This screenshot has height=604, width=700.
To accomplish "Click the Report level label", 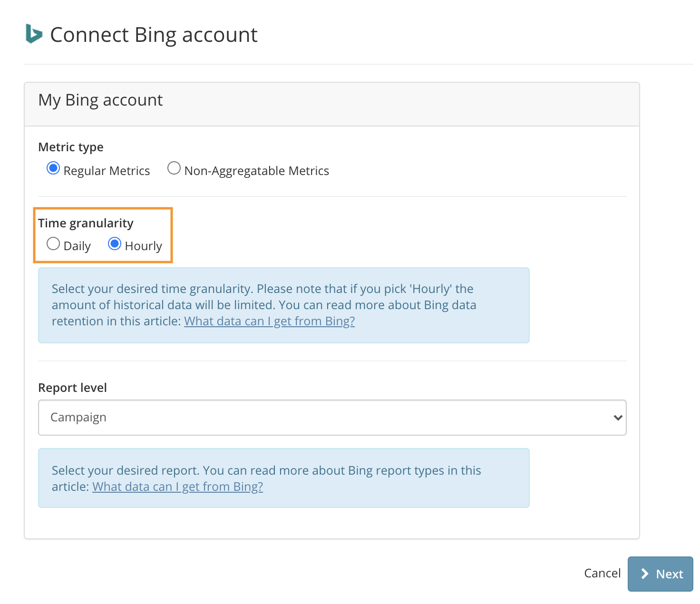I will click(x=73, y=388).
